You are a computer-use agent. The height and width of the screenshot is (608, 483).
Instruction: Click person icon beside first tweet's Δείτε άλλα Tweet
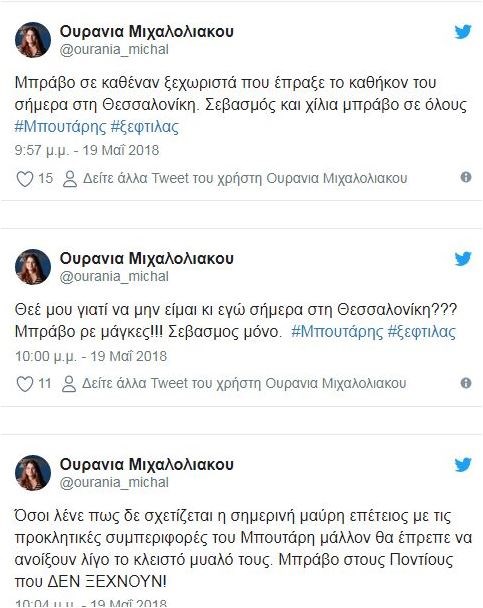[x=70, y=179]
